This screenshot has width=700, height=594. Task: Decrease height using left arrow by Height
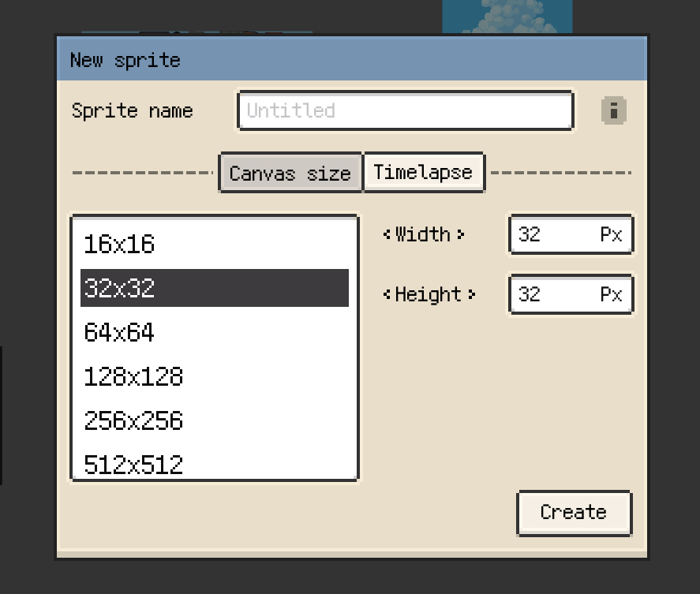click(x=387, y=294)
